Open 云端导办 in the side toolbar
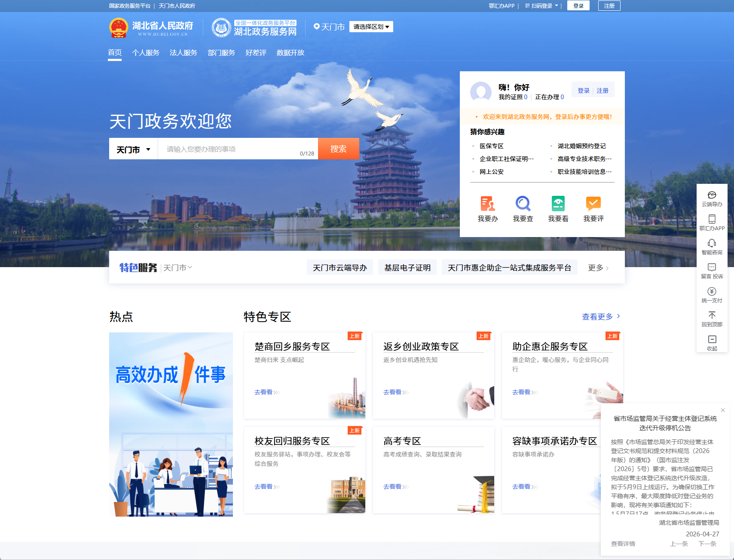 coord(712,199)
